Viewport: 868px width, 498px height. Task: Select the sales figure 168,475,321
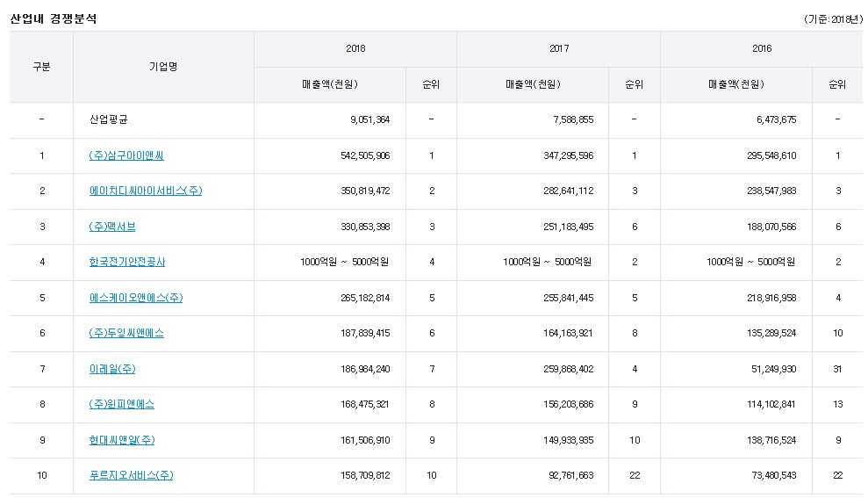(x=365, y=404)
